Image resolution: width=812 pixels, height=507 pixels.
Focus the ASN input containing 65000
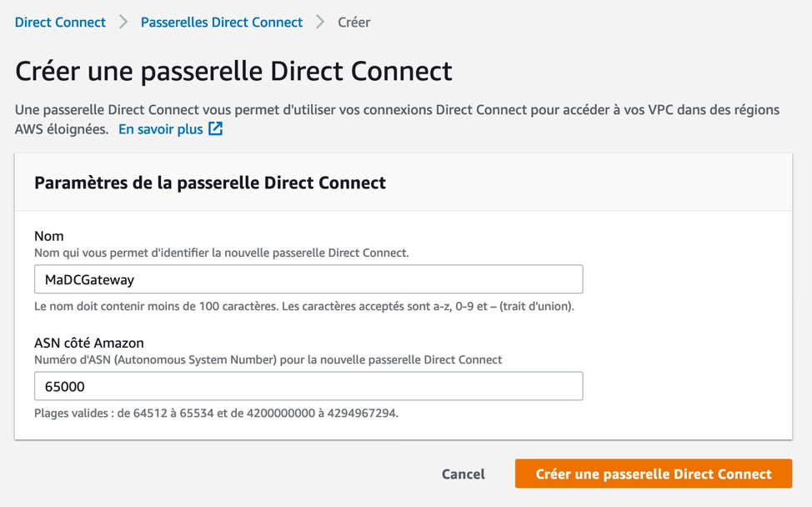click(308, 386)
